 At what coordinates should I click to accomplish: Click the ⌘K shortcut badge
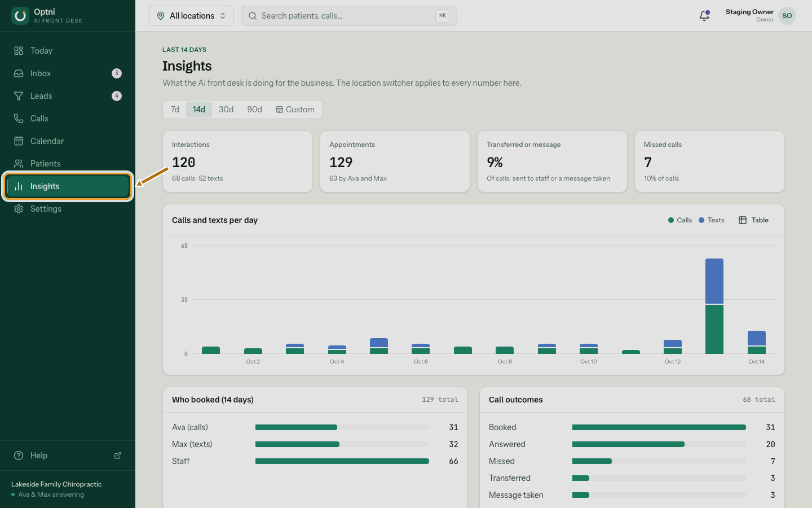443,16
